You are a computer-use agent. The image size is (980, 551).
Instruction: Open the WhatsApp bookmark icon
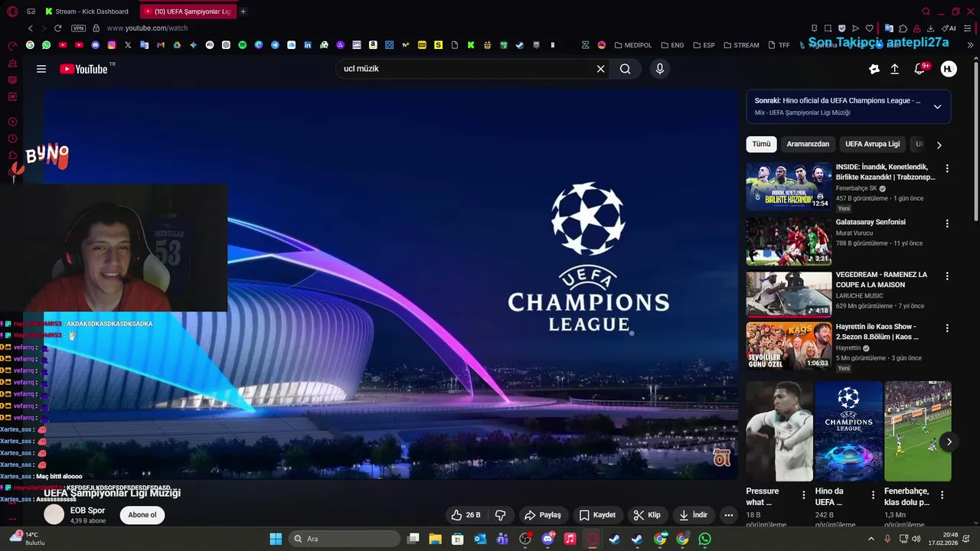pos(47,45)
